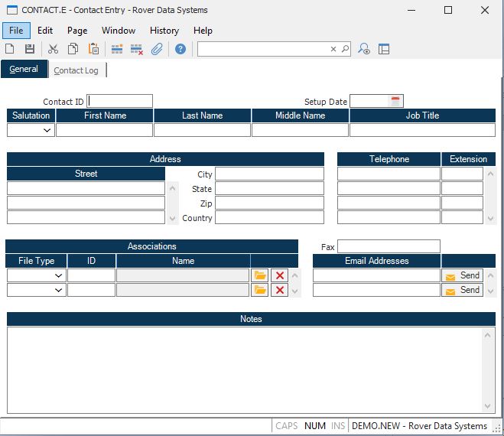Click Send for second email address
The height and width of the screenshot is (436, 504).
(x=462, y=290)
